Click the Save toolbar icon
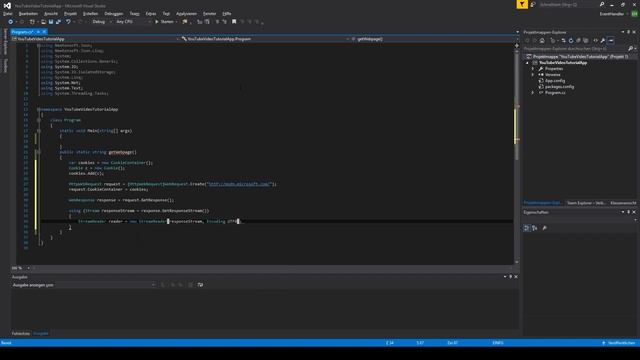 51,22
